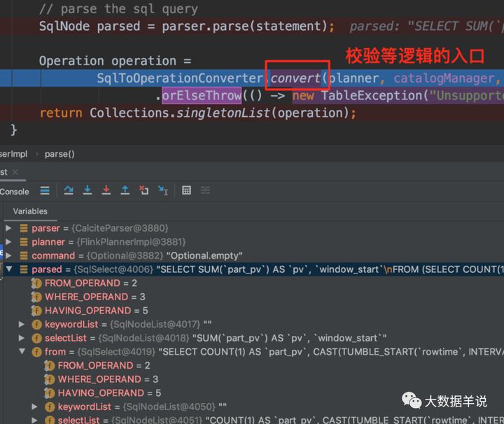This screenshot has width=504, height=424.
Task: Select the Variables panel tab
Action: tap(30, 211)
